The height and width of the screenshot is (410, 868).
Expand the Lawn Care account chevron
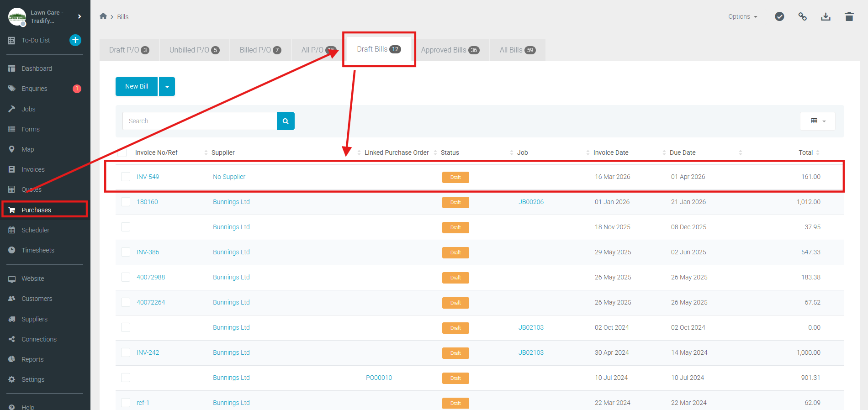(x=79, y=16)
